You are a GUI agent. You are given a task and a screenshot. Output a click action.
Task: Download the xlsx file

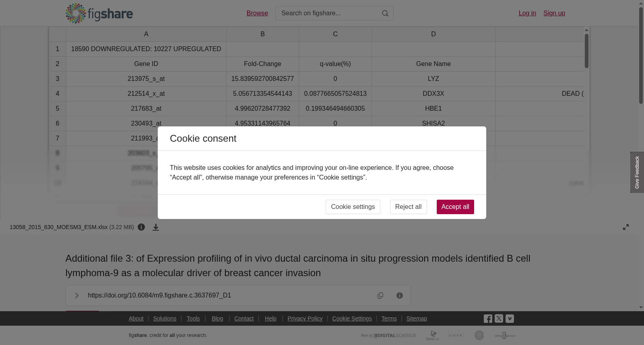tap(156, 227)
